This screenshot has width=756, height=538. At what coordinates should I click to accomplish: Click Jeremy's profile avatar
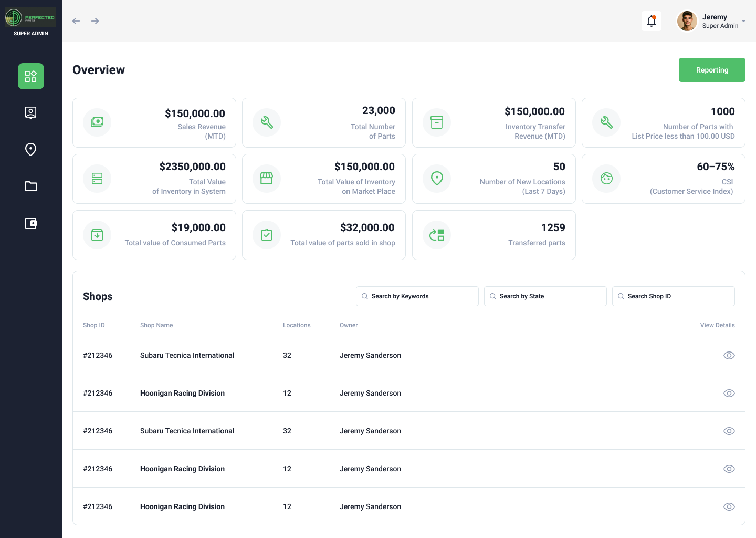687,21
